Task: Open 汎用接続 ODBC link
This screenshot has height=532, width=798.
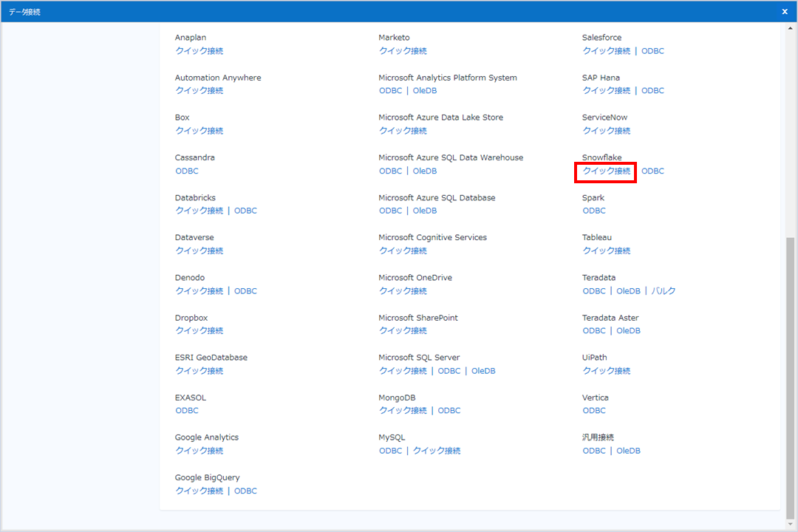Action: point(594,451)
